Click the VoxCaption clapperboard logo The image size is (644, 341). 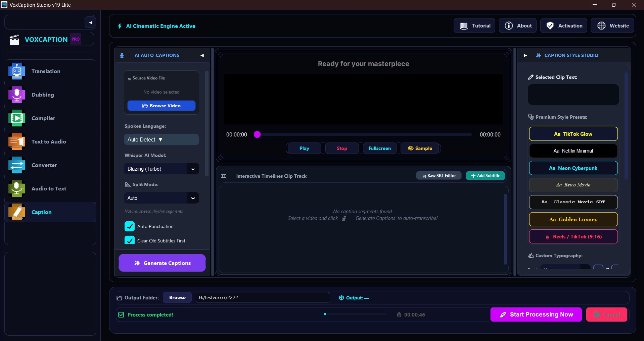point(14,40)
